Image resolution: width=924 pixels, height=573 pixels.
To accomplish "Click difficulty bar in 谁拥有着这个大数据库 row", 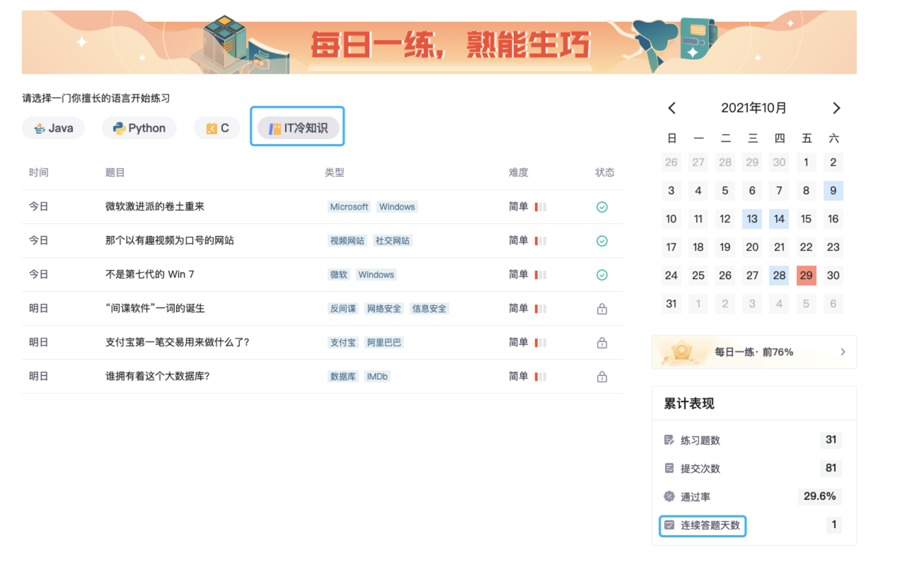I will point(540,377).
